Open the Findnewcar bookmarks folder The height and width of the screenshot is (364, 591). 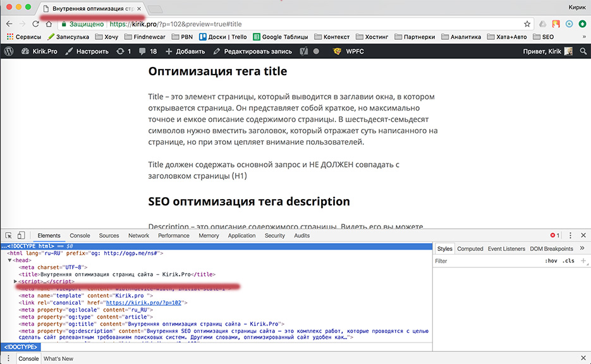(x=145, y=37)
